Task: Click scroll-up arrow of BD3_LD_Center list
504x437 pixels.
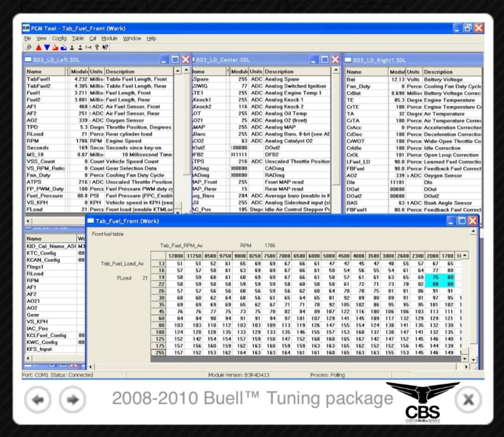Action: [336, 70]
